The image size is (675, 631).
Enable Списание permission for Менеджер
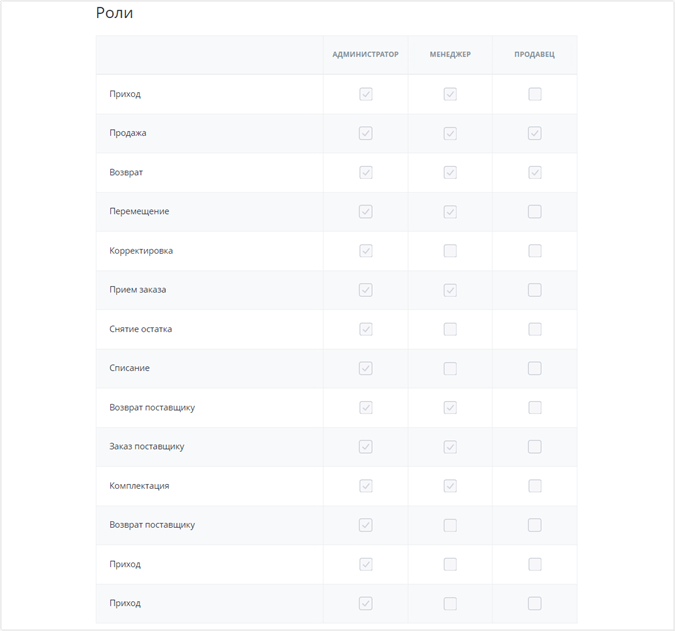click(x=450, y=368)
